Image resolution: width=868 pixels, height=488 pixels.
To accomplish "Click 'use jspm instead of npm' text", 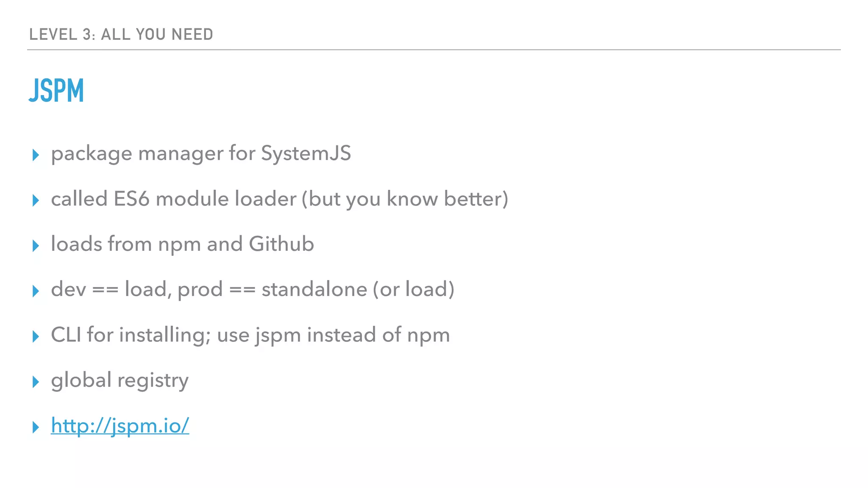I will pos(333,335).
